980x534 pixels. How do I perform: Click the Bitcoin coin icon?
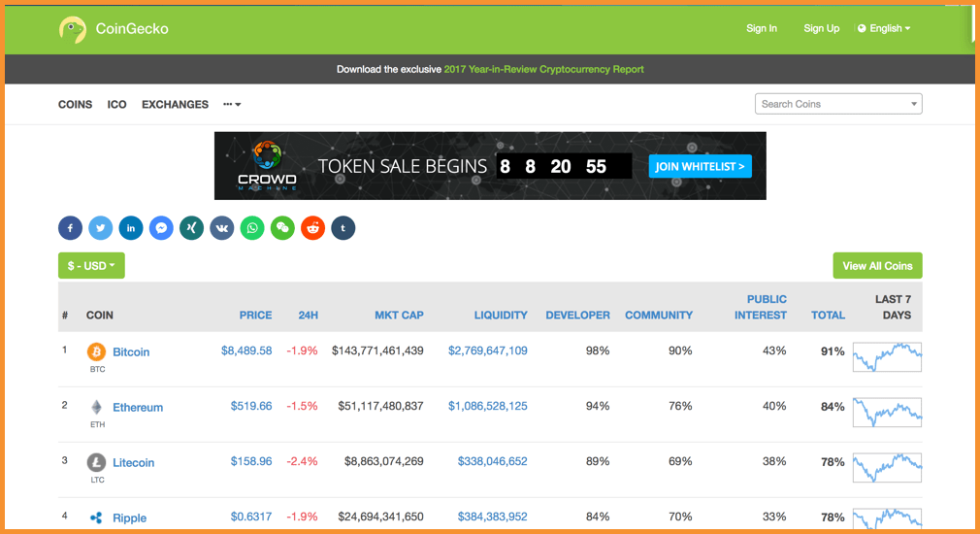click(96, 352)
